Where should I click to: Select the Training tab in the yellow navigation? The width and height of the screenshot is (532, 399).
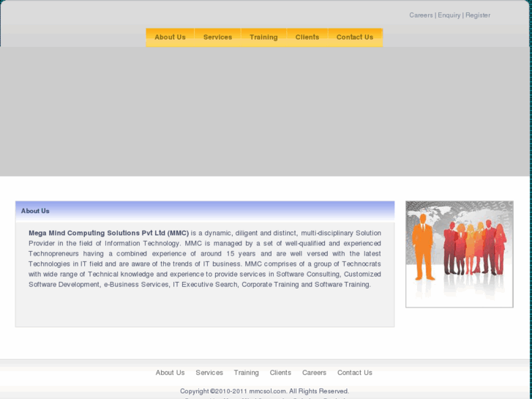point(263,37)
